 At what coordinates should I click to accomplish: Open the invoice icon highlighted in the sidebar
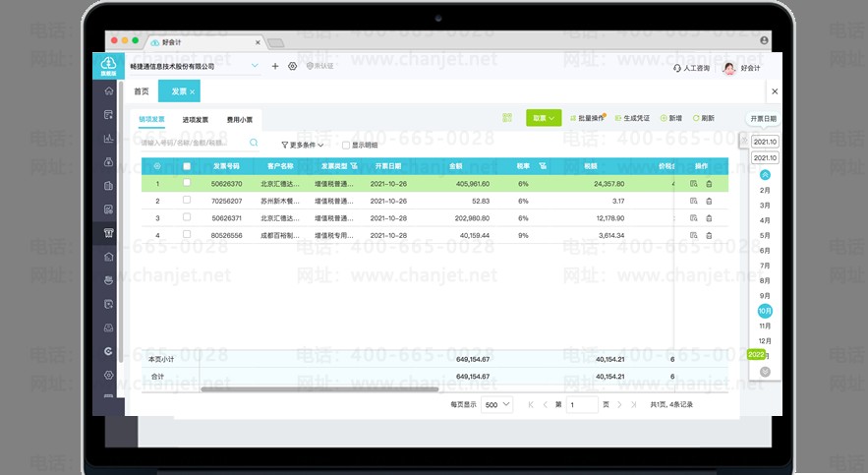108,233
